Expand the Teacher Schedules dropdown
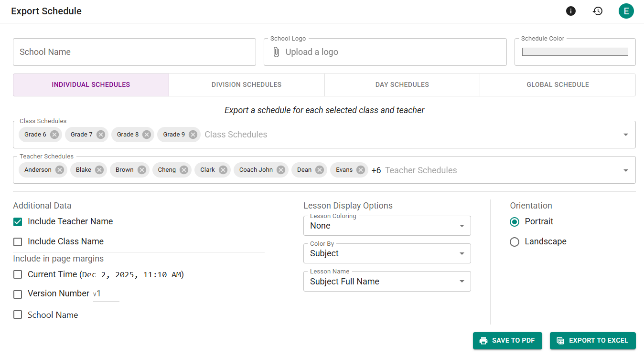 (625, 169)
